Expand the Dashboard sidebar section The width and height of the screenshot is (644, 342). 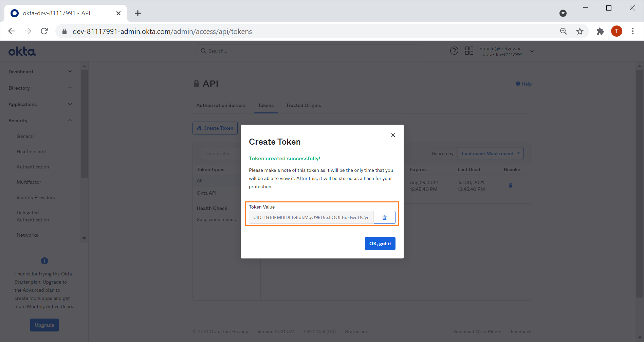pyautogui.click(x=40, y=72)
